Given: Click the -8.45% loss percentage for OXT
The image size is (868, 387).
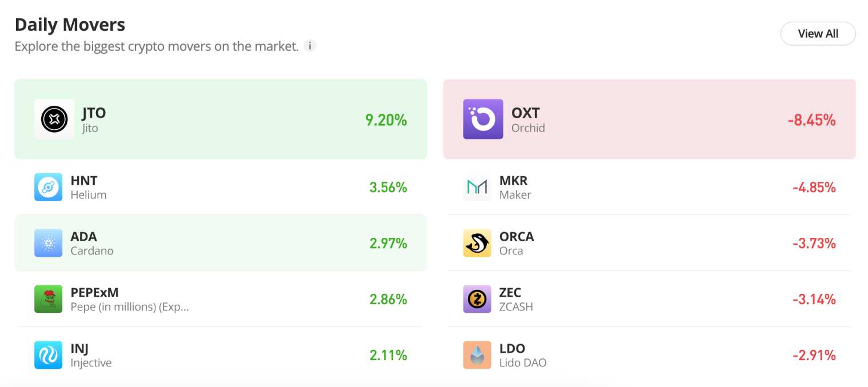Looking at the screenshot, I should click(812, 120).
